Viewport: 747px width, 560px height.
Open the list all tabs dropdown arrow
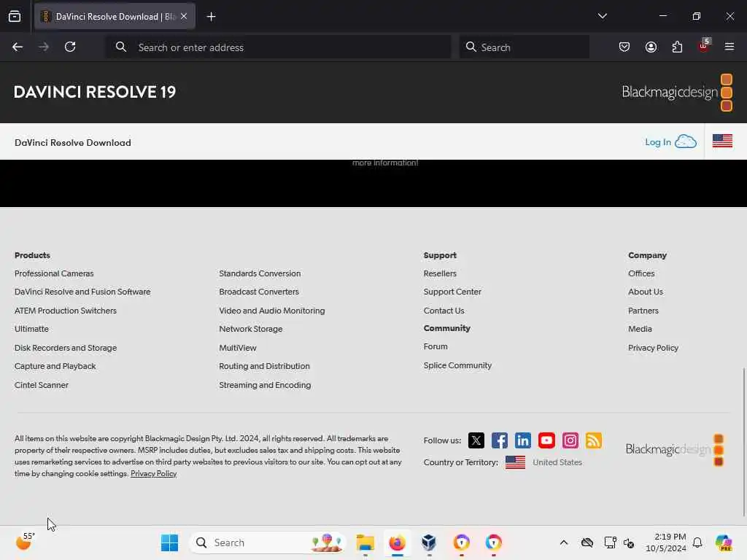(602, 16)
